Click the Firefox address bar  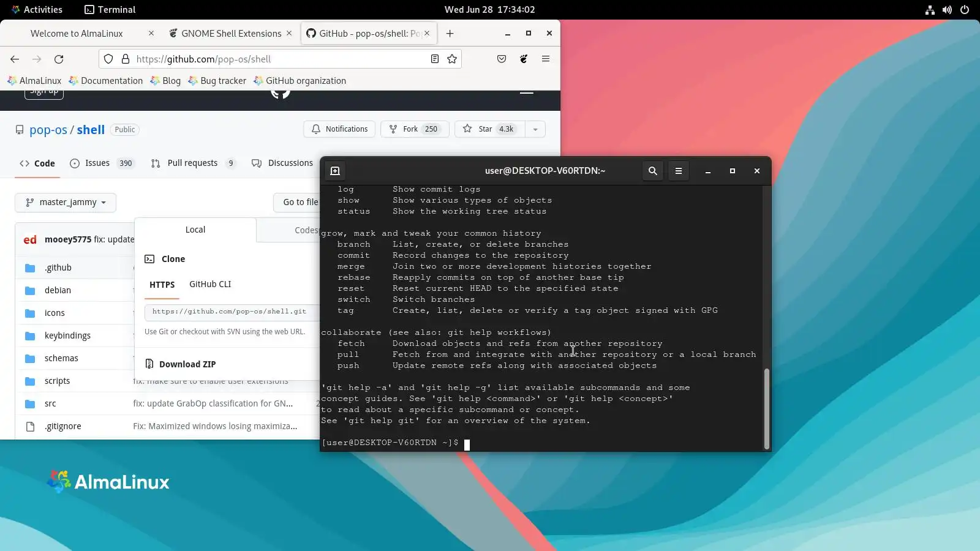[280, 59]
